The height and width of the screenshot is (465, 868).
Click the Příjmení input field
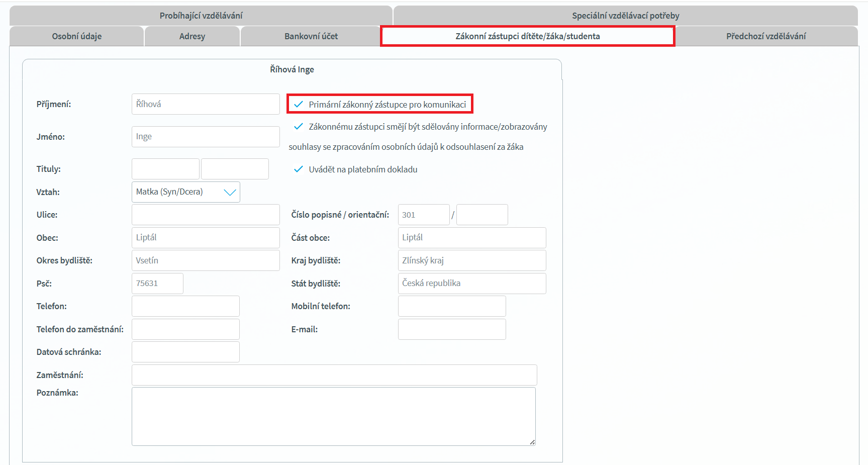pos(205,104)
